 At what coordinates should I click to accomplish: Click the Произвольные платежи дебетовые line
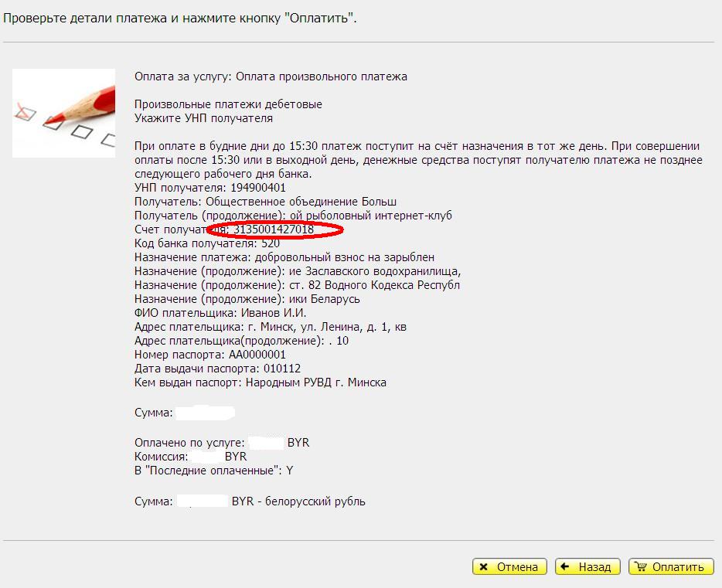tap(228, 104)
